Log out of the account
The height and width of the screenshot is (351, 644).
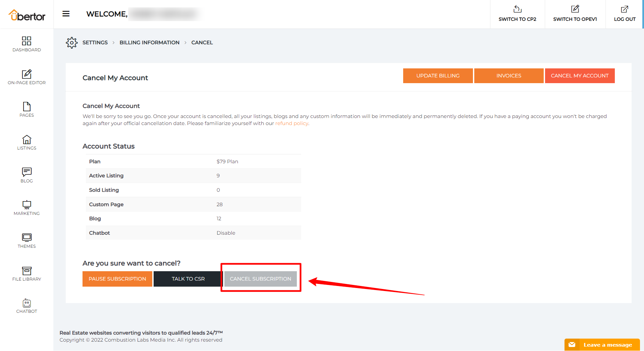coord(625,14)
